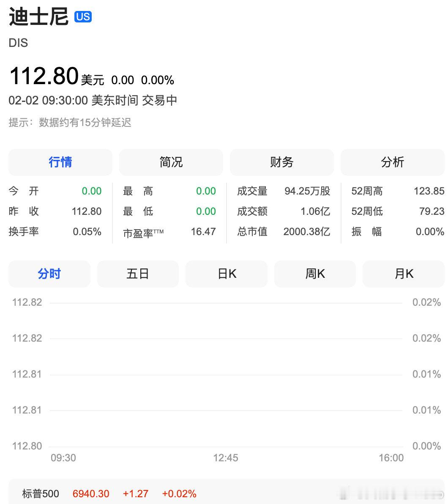Click the 市盈率 value 16.47

pyautogui.click(x=204, y=231)
